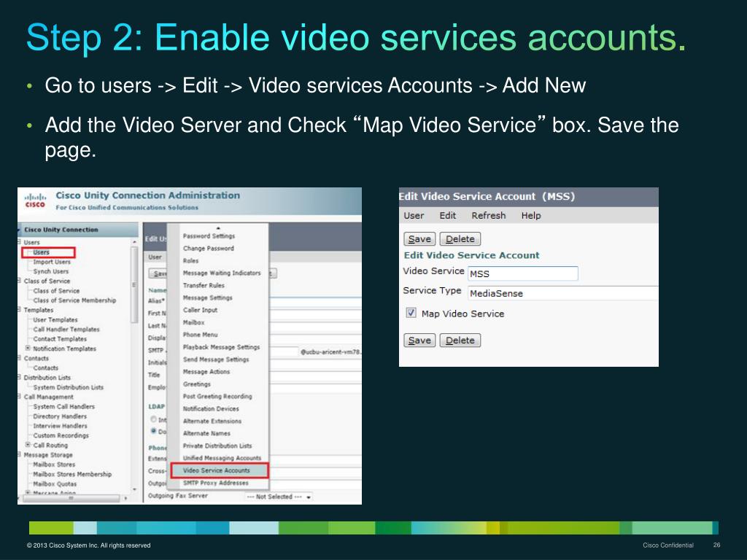Select Class of Service Membership item
Screen dimensions: 747x560
pos(74,300)
